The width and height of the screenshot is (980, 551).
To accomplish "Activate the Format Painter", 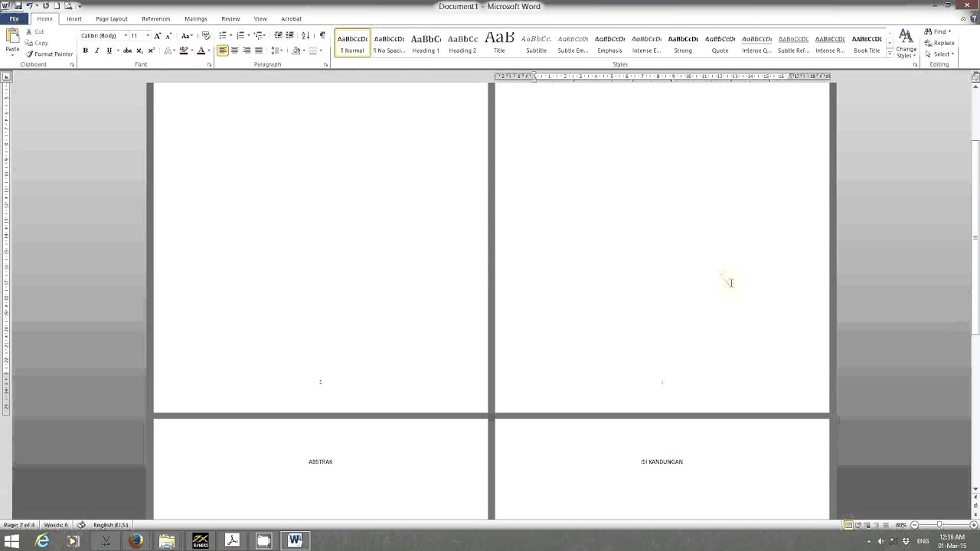I will coord(49,54).
